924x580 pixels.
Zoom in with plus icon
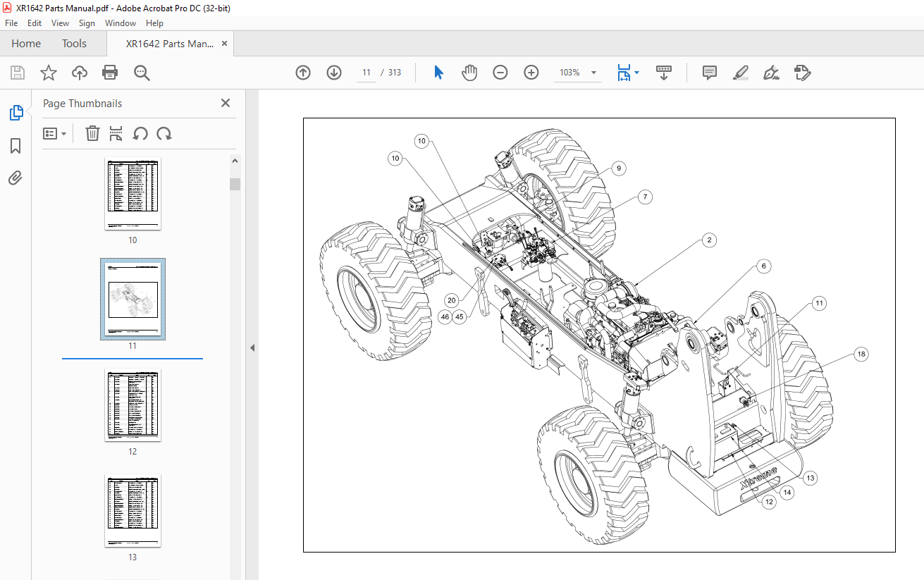531,73
